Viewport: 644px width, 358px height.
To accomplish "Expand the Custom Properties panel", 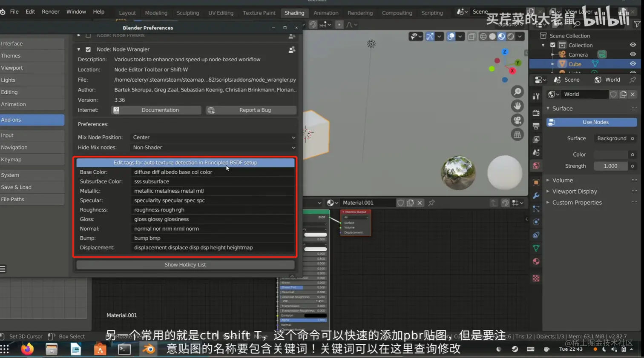I will tap(548, 203).
